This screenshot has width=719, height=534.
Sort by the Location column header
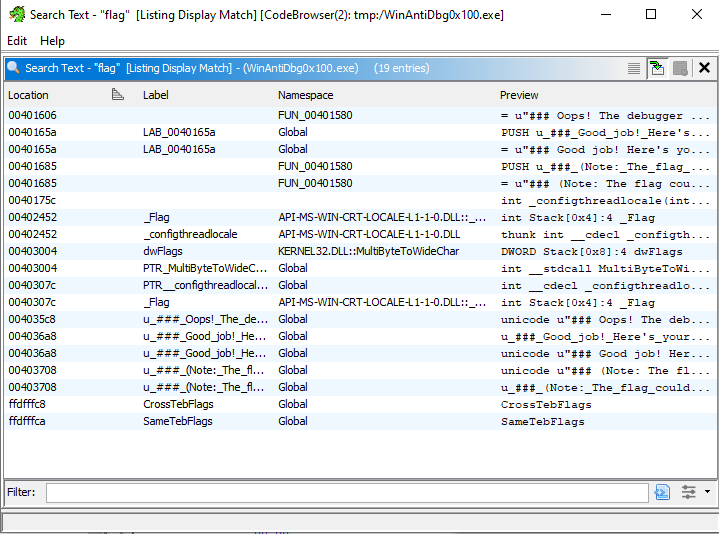tap(28, 95)
